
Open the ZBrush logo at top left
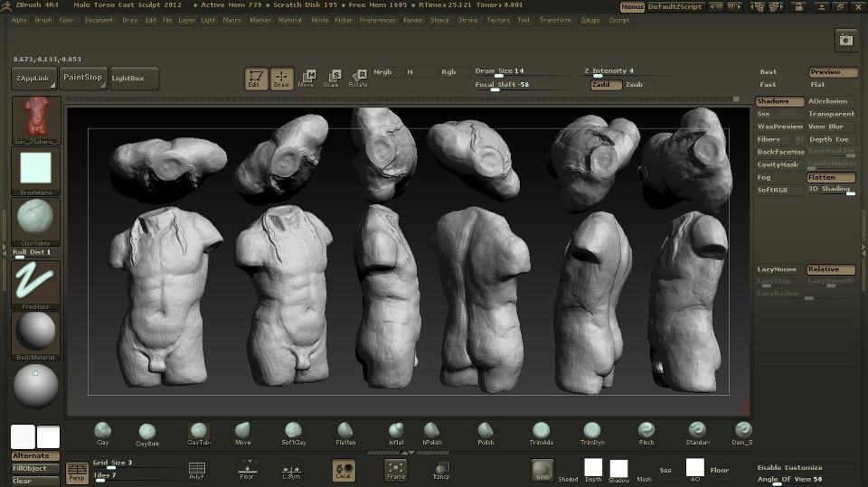click(x=6, y=5)
